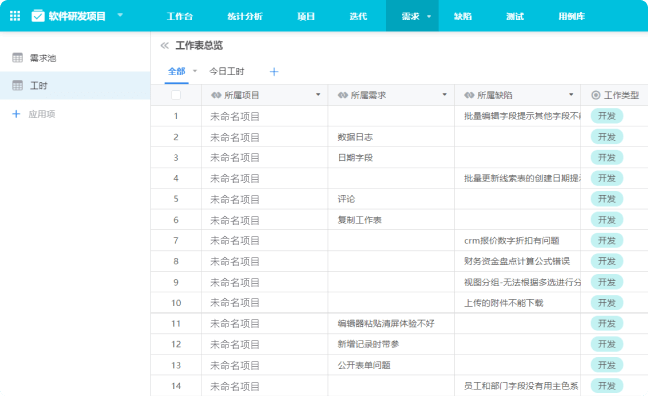Viewport: 648px width, 396px height.
Task: Open the 财务资金盘点计算公式错误 defect cell
Action: [517, 261]
